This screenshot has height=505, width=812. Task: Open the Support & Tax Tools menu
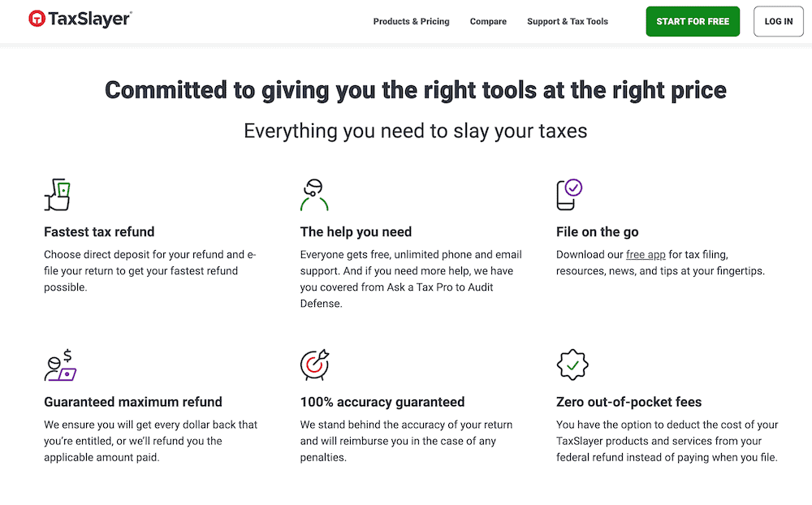point(567,22)
